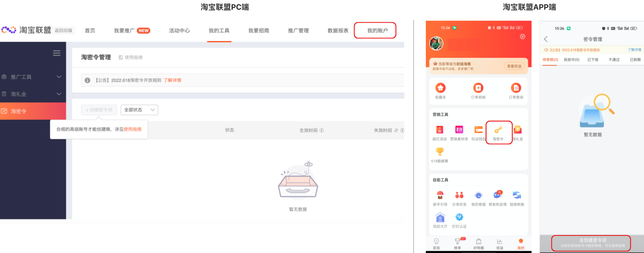The height and width of the screenshot is (253, 644).
Task: Open the 超红活动 marketing tool
Action: click(439, 133)
